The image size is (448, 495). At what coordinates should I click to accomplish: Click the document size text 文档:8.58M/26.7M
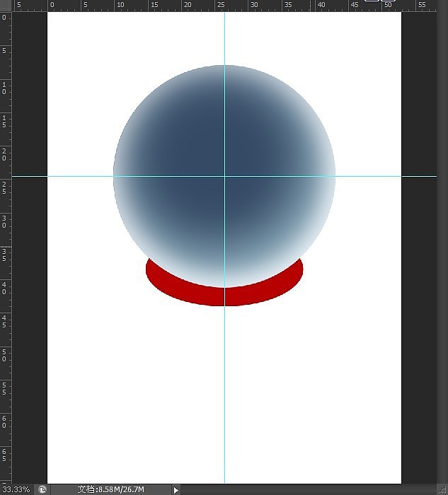pyautogui.click(x=111, y=489)
